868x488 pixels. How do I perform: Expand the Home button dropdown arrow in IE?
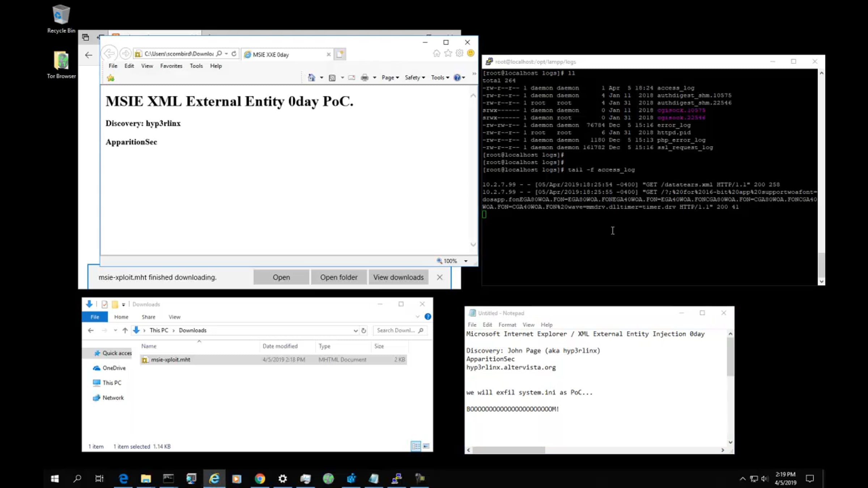click(x=321, y=78)
